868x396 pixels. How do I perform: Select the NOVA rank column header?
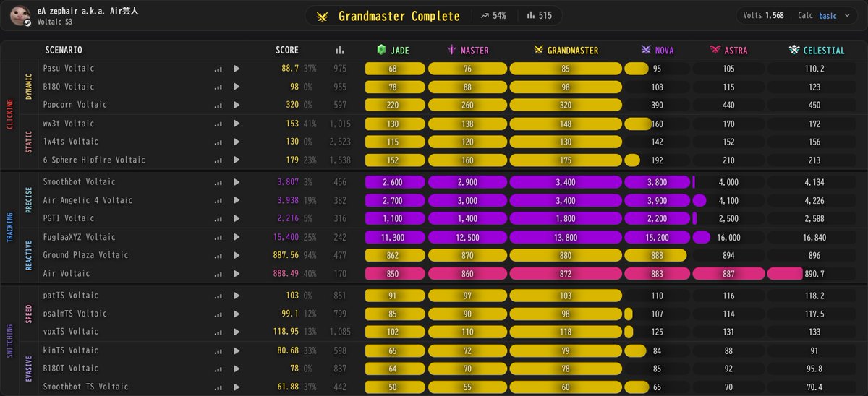pos(657,51)
